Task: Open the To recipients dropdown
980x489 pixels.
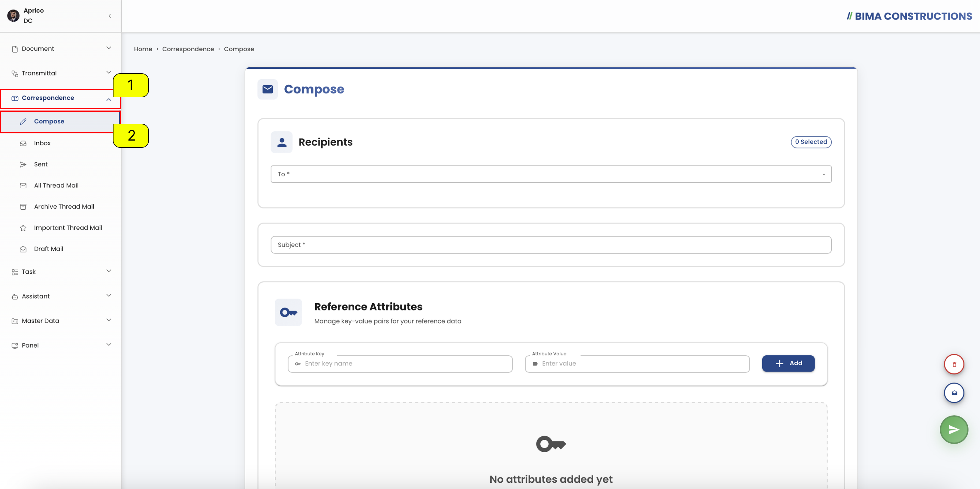Action: point(551,174)
